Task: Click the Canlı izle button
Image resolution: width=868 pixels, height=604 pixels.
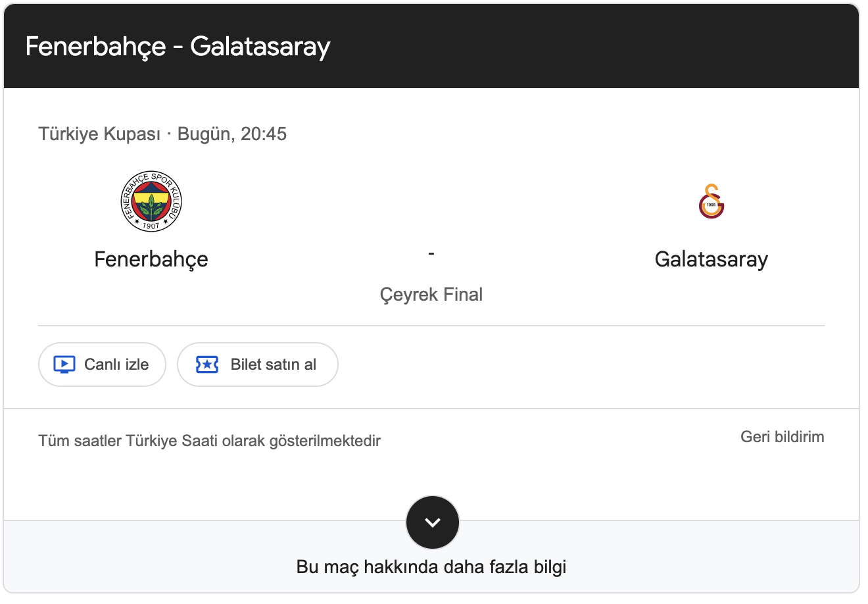Action: 102,365
